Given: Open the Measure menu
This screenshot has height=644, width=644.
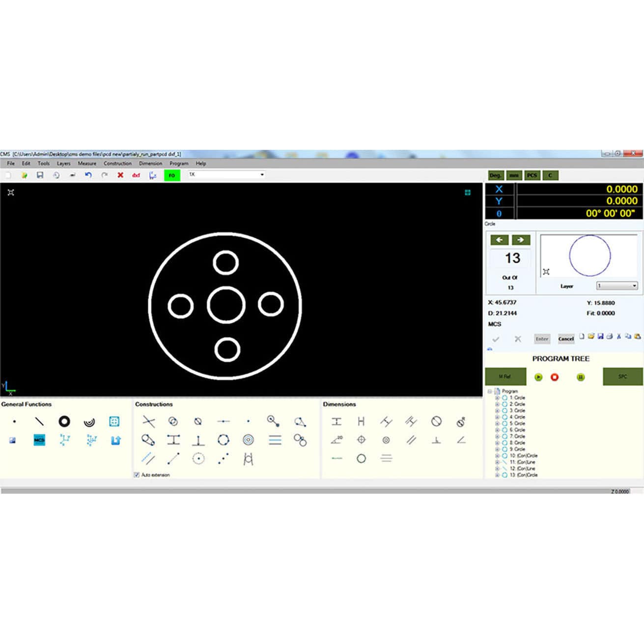Looking at the screenshot, I should pos(87,163).
